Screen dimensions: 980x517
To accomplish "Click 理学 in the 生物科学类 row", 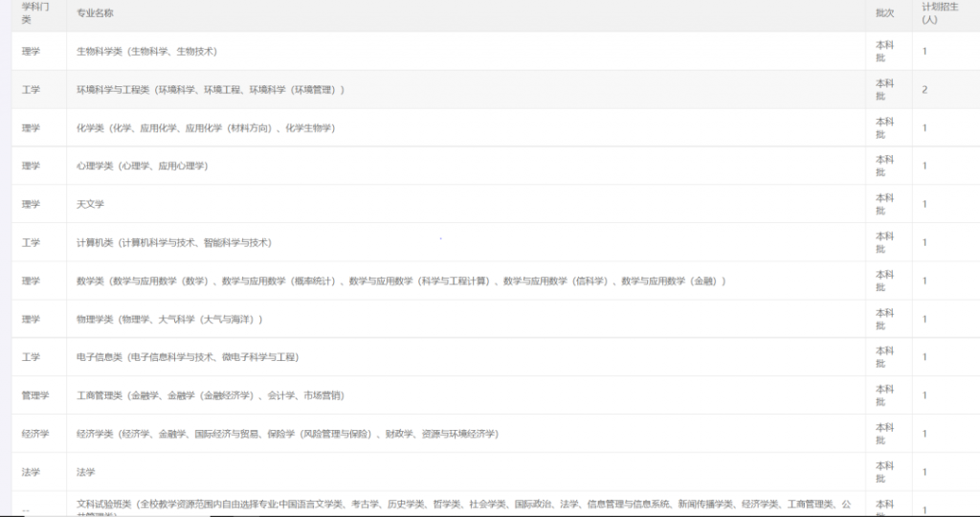I will point(31,52).
